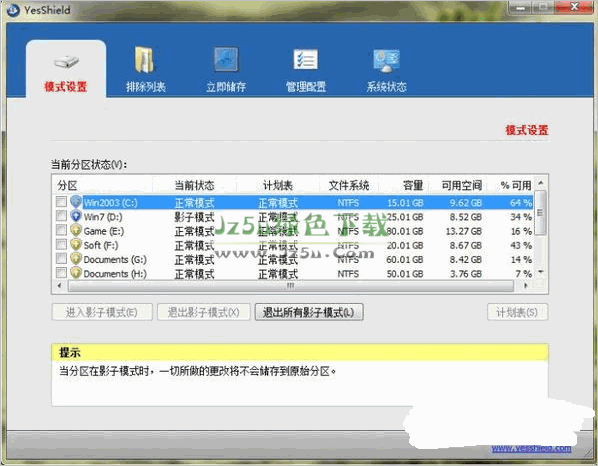Click the 退出所有影子模式(L) button
Viewport: 598px width, 466px height.
(x=309, y=312)
